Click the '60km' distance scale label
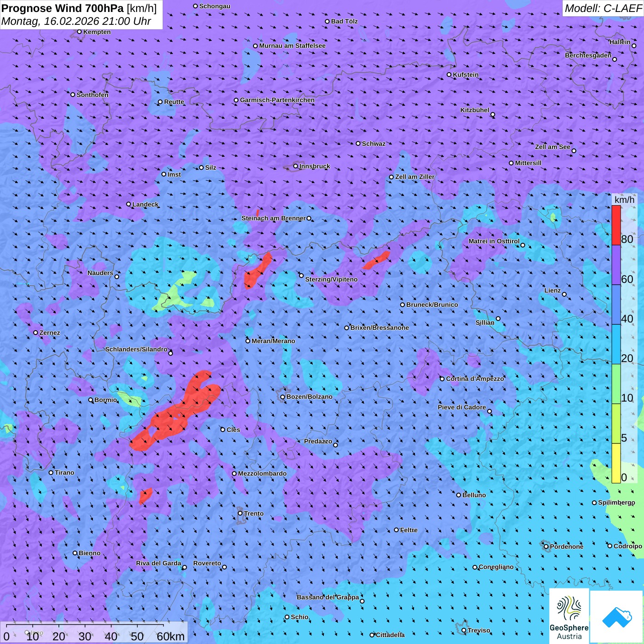The height and width of the screenshot is (644, 644). 171,636
